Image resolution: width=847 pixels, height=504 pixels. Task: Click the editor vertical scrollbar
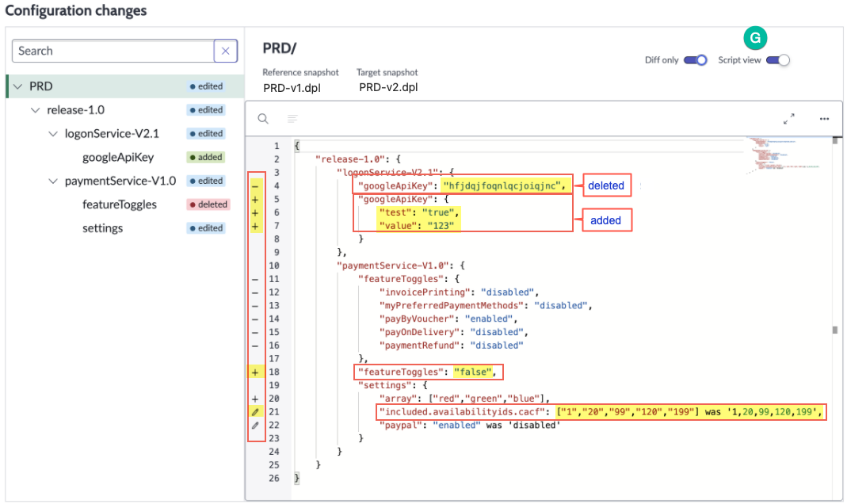click(835, 319)
